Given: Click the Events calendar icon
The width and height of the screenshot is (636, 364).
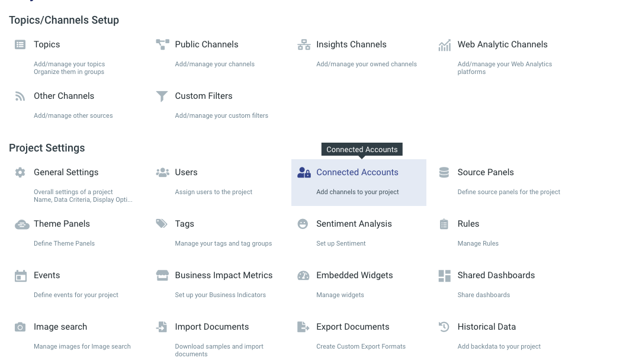Looking at the screenshot, I should [20, 276].
